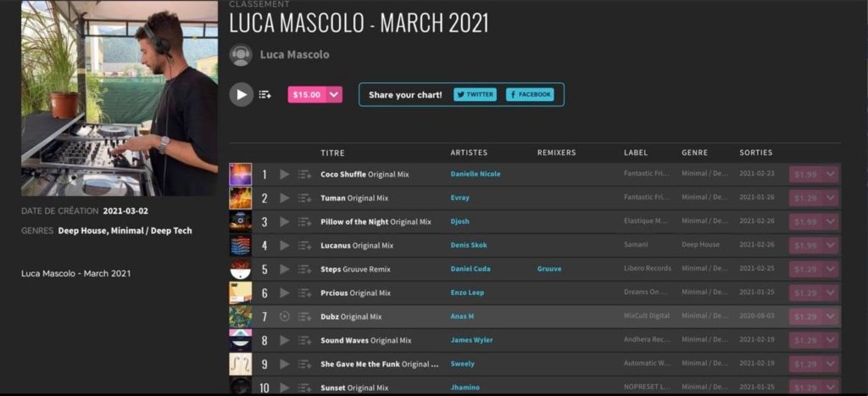
Task: Expand the $15.00 chart price dropdown
Action: (334, 95)
